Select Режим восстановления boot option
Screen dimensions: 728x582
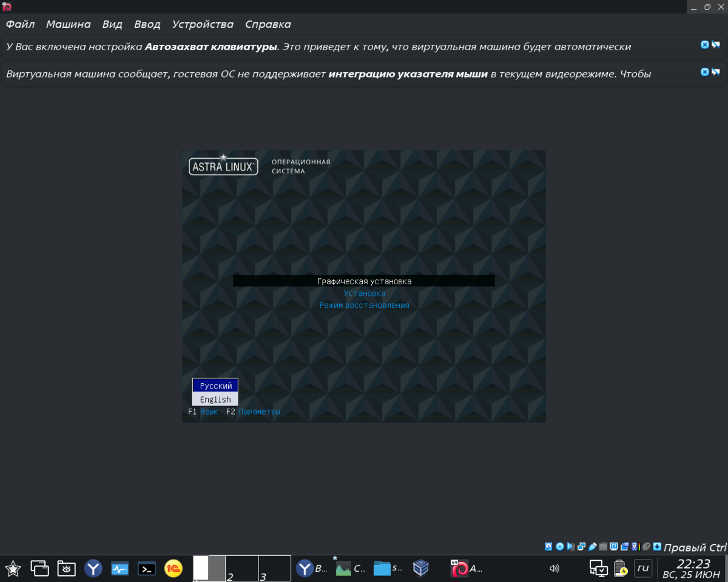point(364,306)
